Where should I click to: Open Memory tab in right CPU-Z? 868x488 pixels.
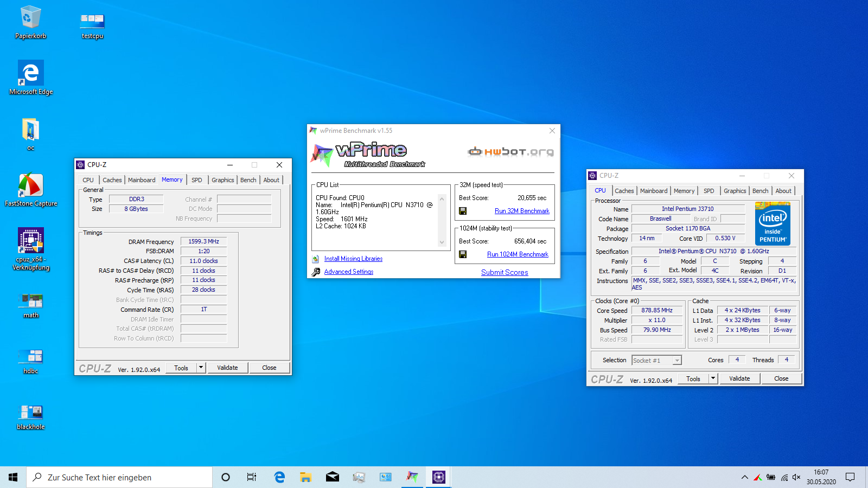click(x=684, y=191)
